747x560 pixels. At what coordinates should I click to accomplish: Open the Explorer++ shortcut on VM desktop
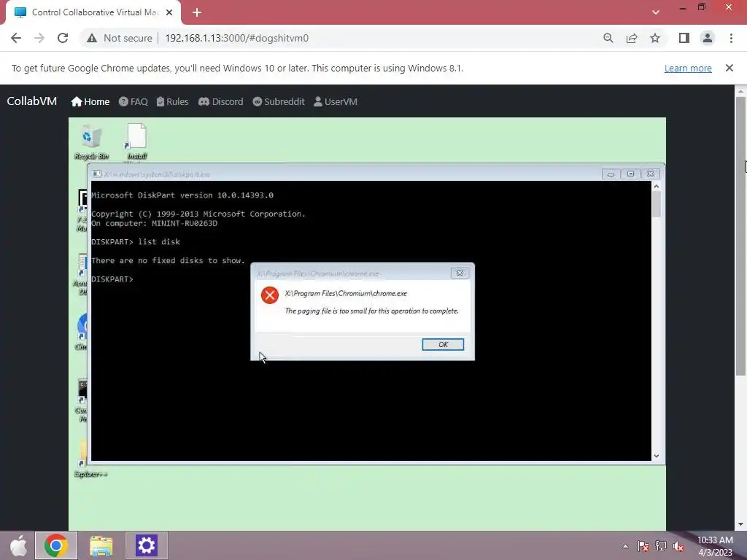(90, 459)
